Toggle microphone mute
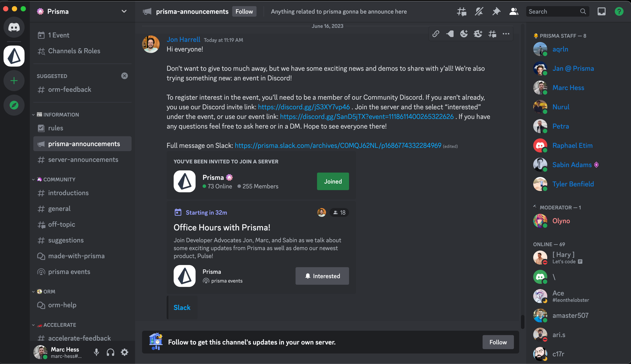 point(96,352)
